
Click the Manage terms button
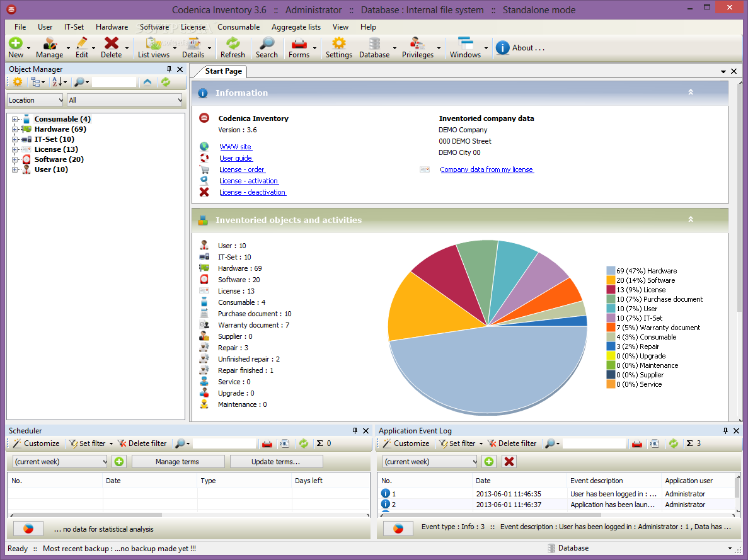pyautogui.click(x=178, y=462)
